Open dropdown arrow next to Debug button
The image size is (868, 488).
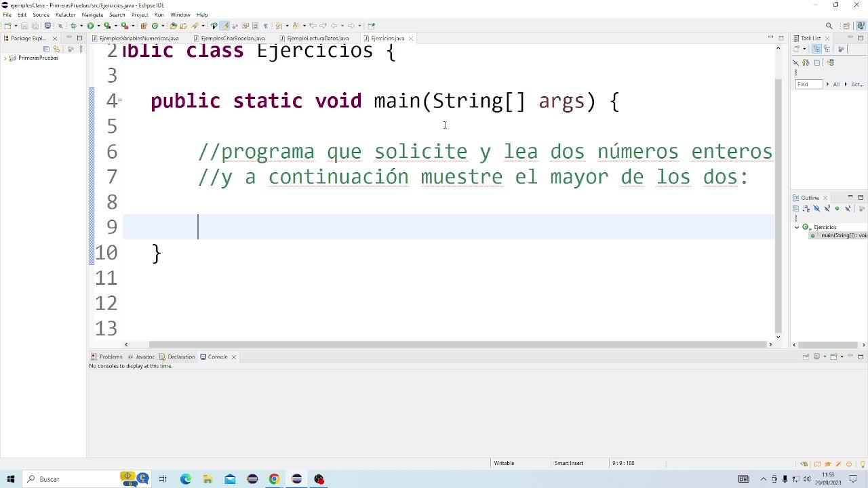(x=81, y=26)
